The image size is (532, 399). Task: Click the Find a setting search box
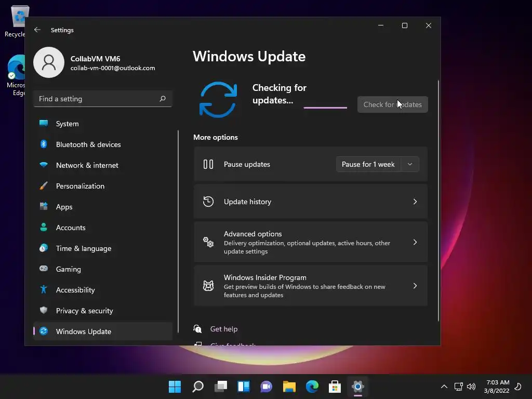coord(103,99)
